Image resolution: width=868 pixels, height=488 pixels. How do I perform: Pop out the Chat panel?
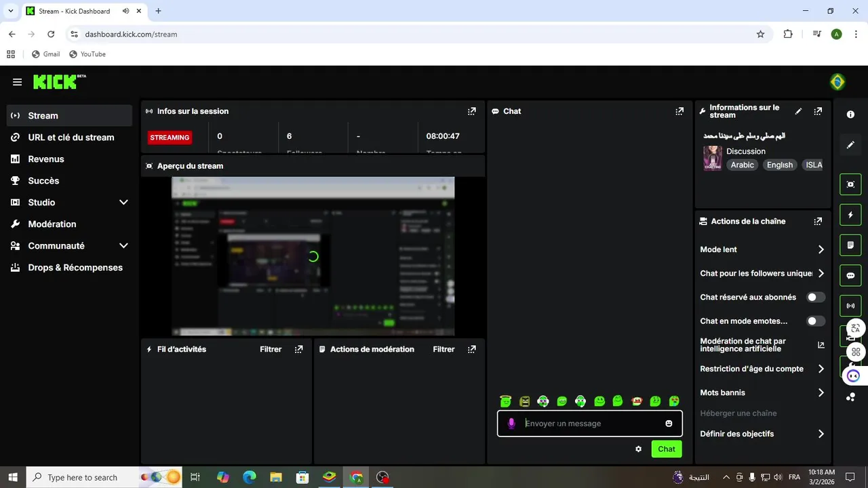(x=679, y=111)
